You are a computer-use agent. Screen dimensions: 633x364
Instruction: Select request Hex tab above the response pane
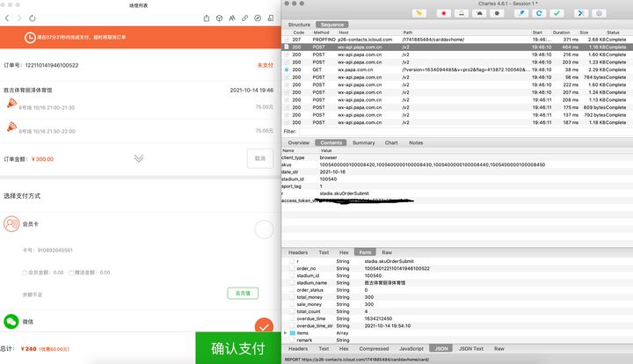[344, 252]
